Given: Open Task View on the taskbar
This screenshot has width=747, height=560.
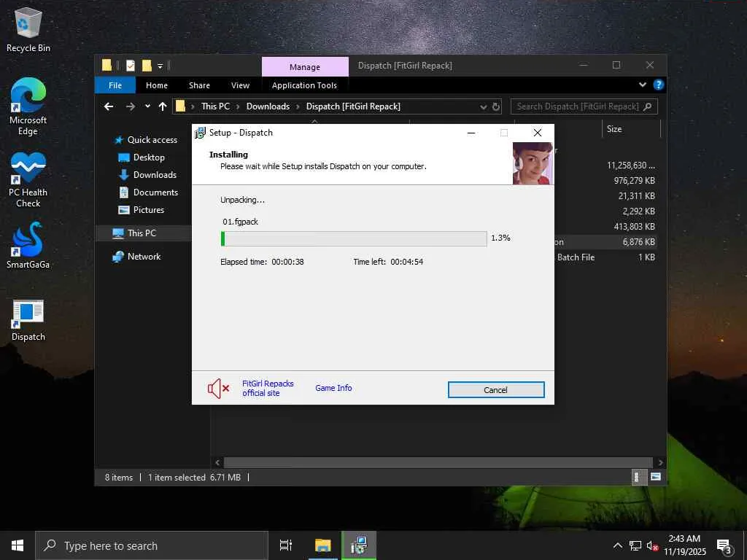Looking at the screenshot, I should 286,545.
